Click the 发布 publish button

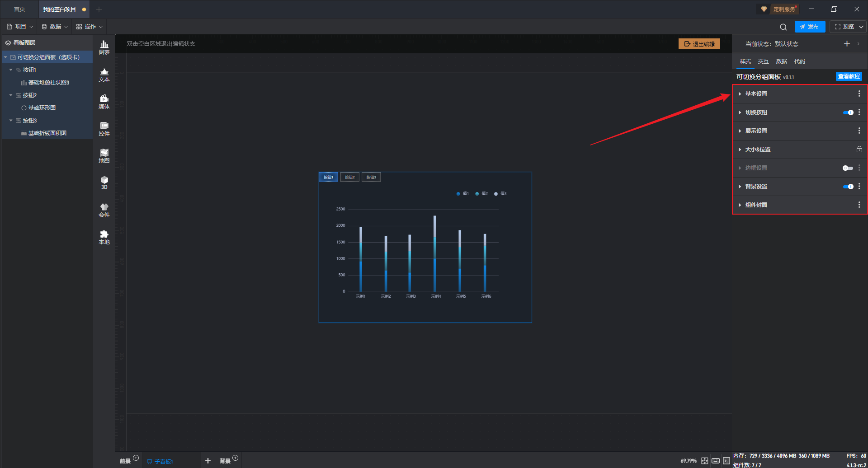810,27
